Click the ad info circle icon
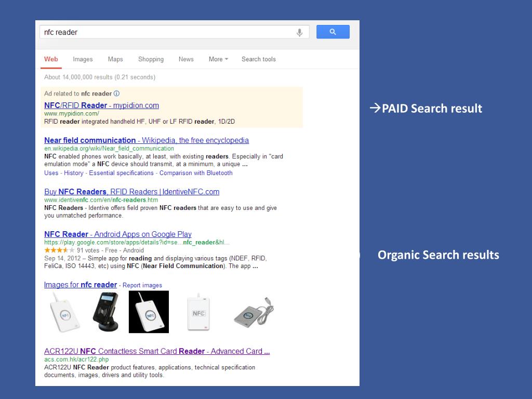 pyautogui.click(x=116, y=94)
